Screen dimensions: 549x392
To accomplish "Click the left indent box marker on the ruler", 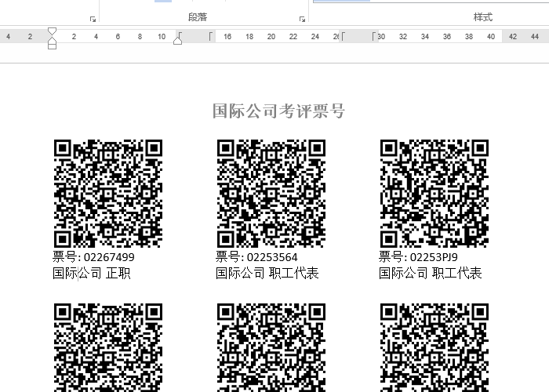I will [x=52, y=46].
